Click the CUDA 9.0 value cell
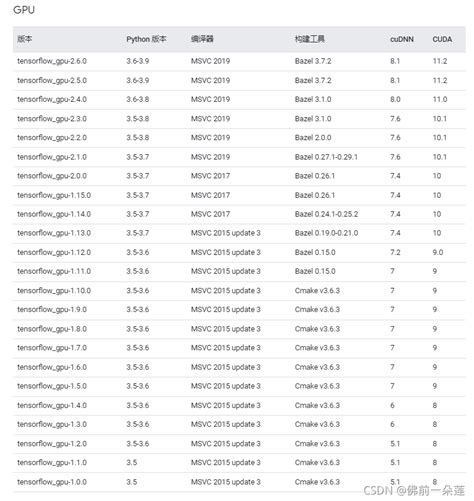 pyautogui.click(x=438, y=253)
